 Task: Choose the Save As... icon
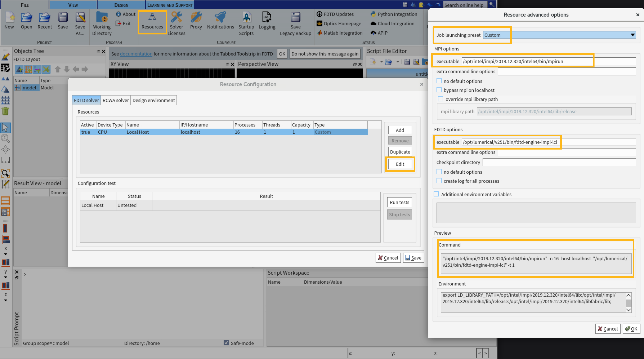(80, 24)
